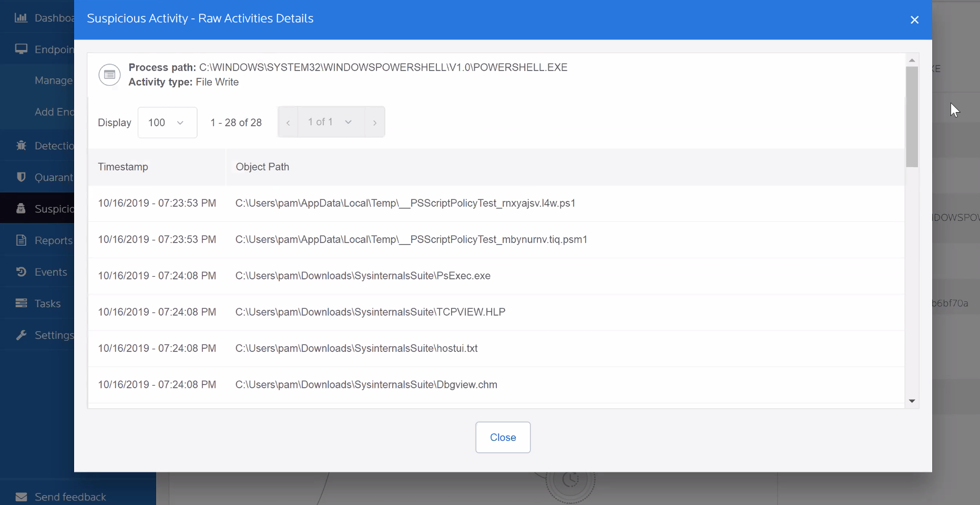The height and width of the screenshot is (505, 980).
Task: Select the mbynurnv.tiq.psm1 path row
Action: tap(496, 239)
